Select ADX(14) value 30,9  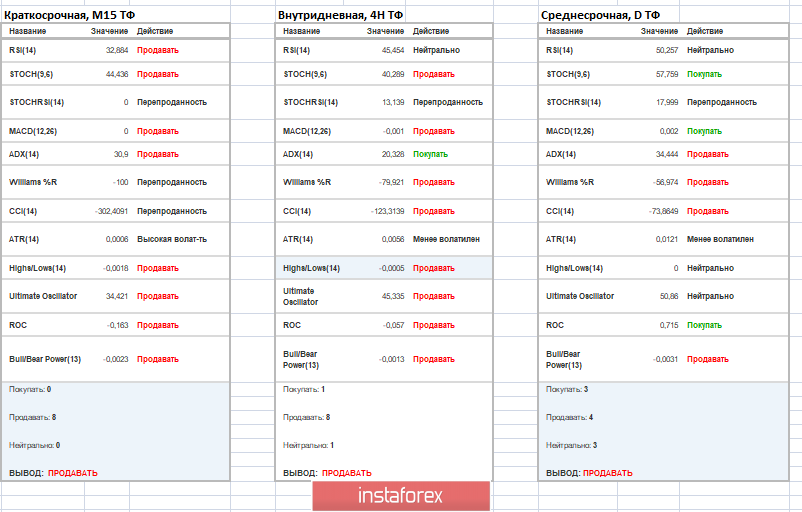click(x=121, y=154)
